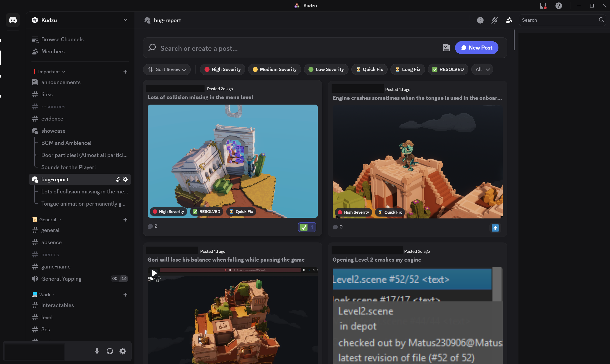Click the checkmark reaction with count 1
Image resolution: width=610 pixels, height=364 pixels.
point(307,227)
